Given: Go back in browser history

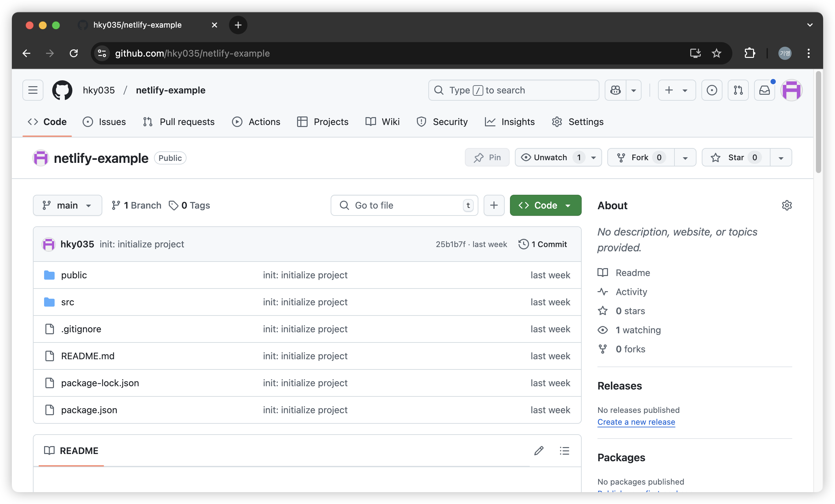Looking at the screenshot, I should [26, 53].
